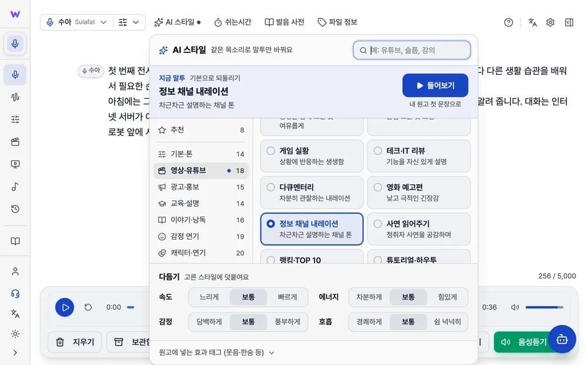Select 정보 채널 내레이션 style card

(312, 229)
